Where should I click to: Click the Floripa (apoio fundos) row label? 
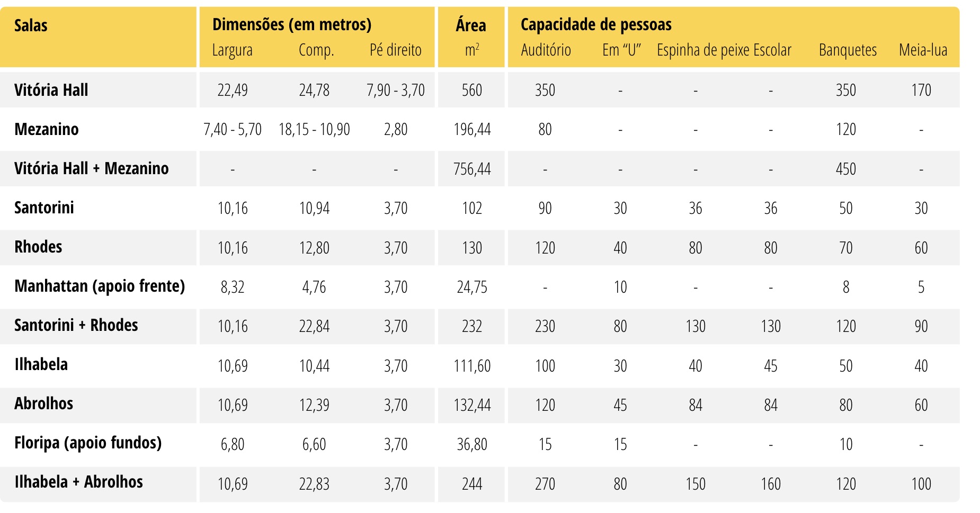click(x=88, y=443)
